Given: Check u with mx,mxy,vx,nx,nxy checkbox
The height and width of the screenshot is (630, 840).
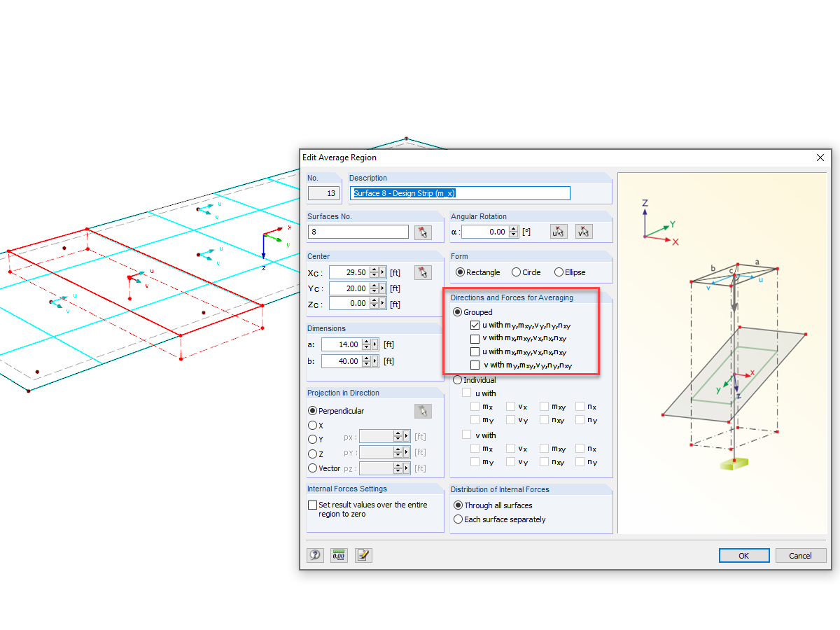Looking at the screenshot, I should click(x=475, y=351).
